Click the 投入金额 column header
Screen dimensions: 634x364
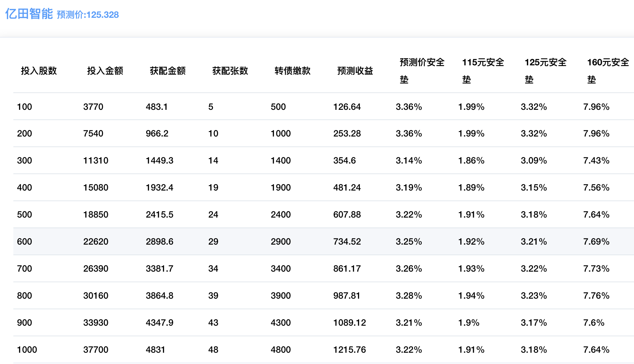[105, 71]
